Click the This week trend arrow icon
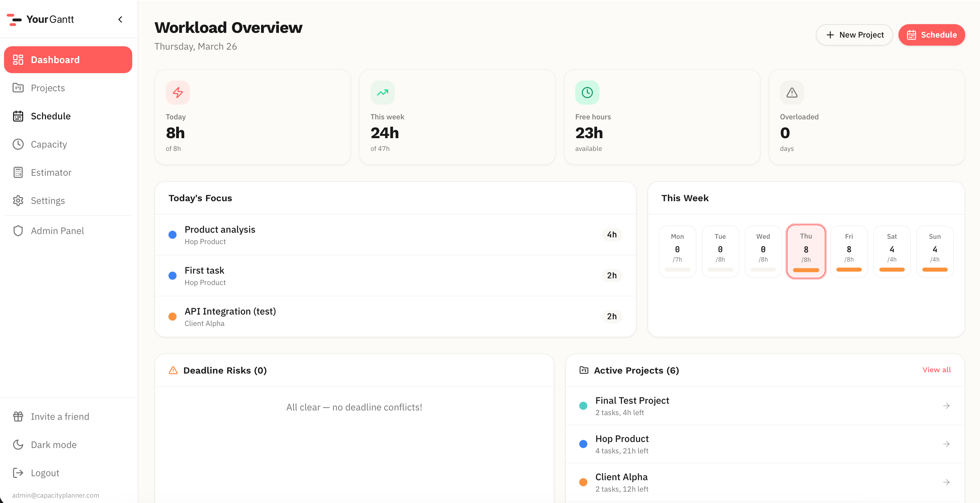980x503 pixels. point(382,93)
